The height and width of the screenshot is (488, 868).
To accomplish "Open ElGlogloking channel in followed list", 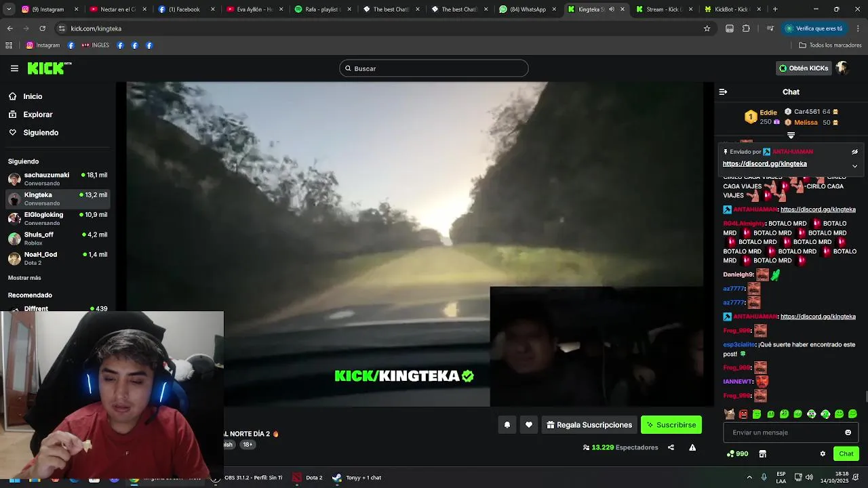I will coord(58,218).
